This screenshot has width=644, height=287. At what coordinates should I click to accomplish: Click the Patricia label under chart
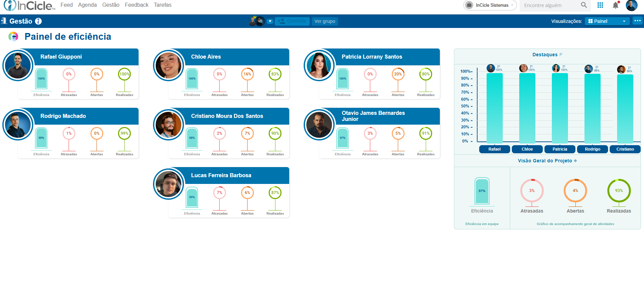coord(560,149)
